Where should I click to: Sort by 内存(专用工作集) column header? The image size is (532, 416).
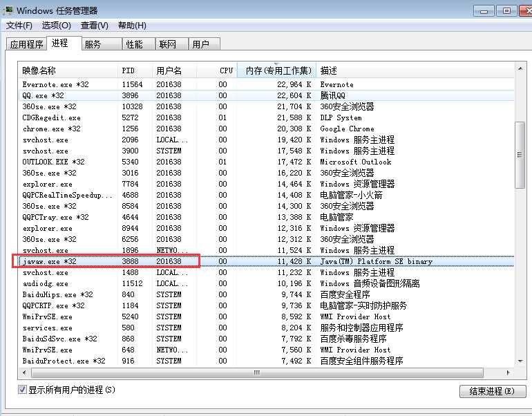(276, 70)
